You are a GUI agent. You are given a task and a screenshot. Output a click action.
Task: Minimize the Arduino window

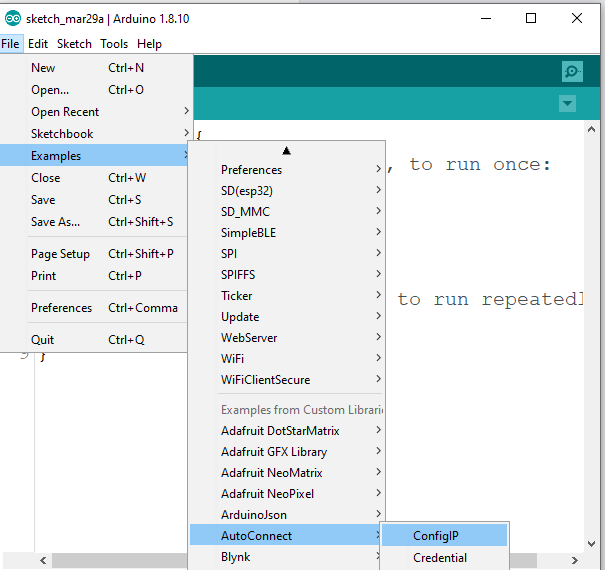coord(486,18)
